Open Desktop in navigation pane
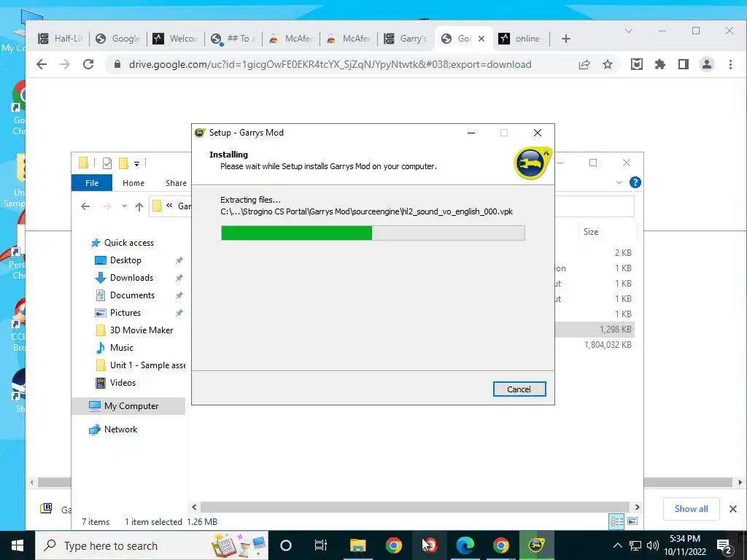Image resolution: width=747 pixels, height=560 pixels. click(125, 260)
